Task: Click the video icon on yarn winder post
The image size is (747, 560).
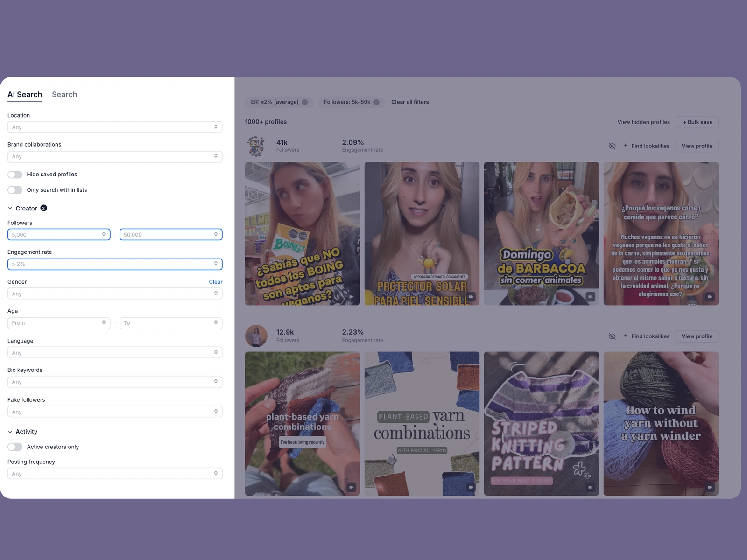Action: 710,487
